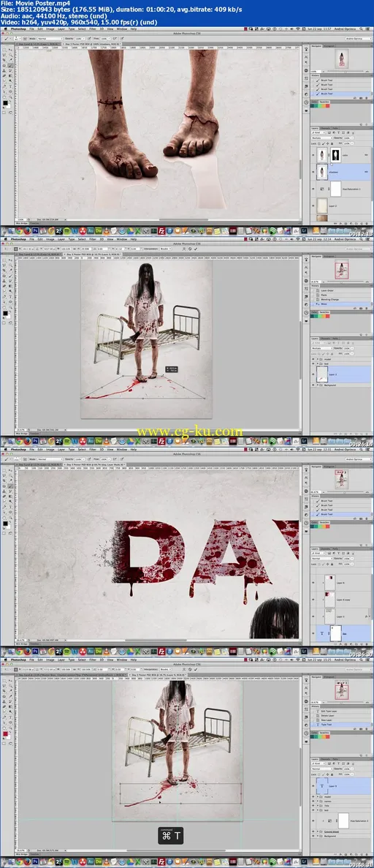Select the black layer mask on the color layer, first frame
This screenshot has width=374, height=868.
pos(335,154)
